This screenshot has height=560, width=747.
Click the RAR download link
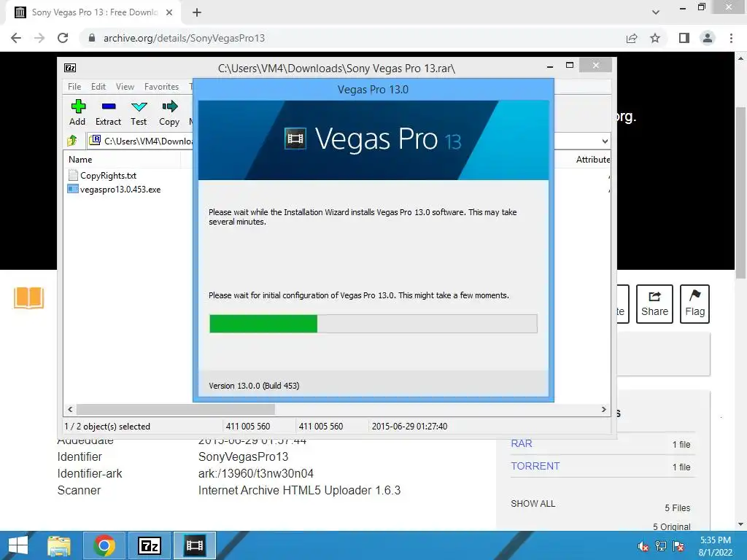pyautogui.click(x=521, y=443)
